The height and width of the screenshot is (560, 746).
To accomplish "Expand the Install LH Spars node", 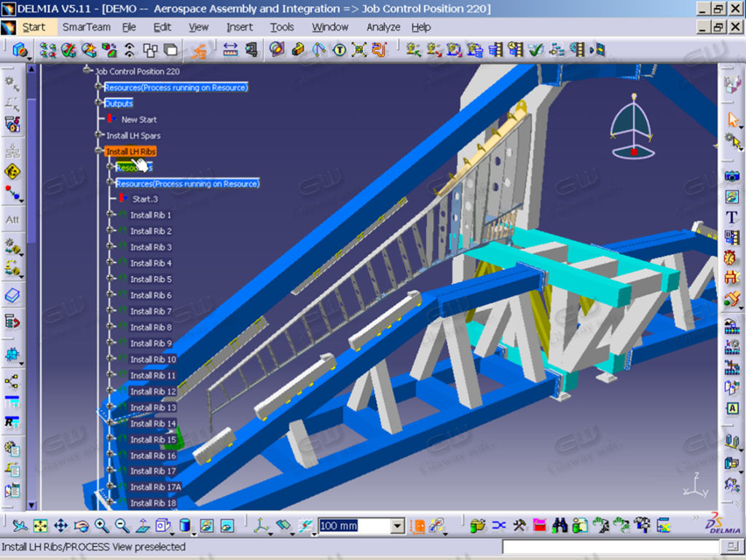I will [x=99, y=135].
